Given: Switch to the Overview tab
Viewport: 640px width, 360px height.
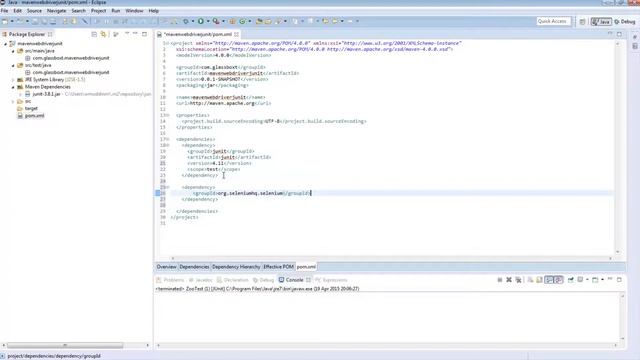Looking at the screenshot, I should tap(167, 267).
